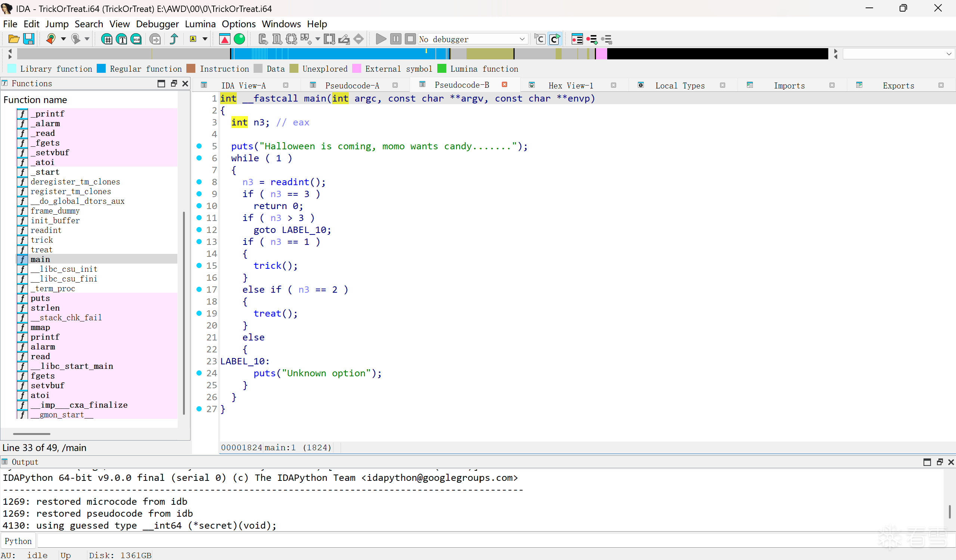Image resolution: width=956 pixels, height=560 pixels.
Task: Click the green circle toolbar icon
Action: tap(239, 39)
